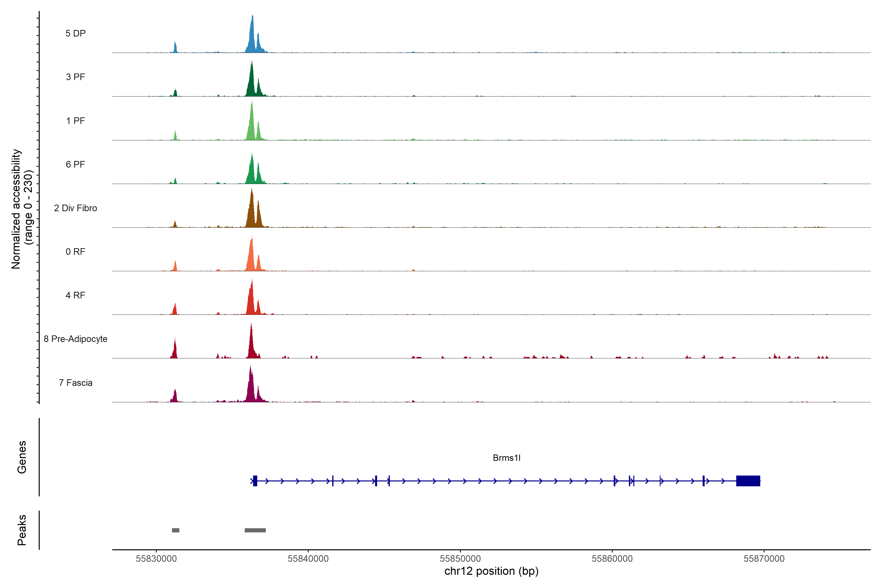Click the 55850000 axis tick label
This screenshot has height=588, width=882.
click(460, 558)
